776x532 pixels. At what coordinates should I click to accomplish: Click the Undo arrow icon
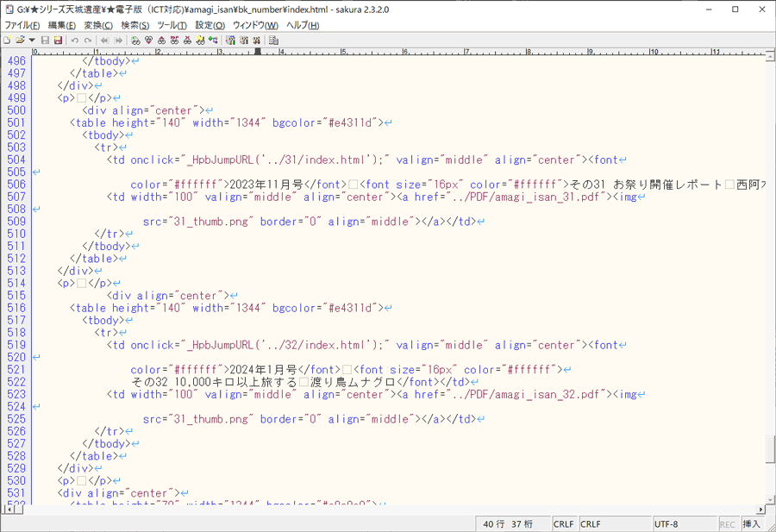point(75,40)
